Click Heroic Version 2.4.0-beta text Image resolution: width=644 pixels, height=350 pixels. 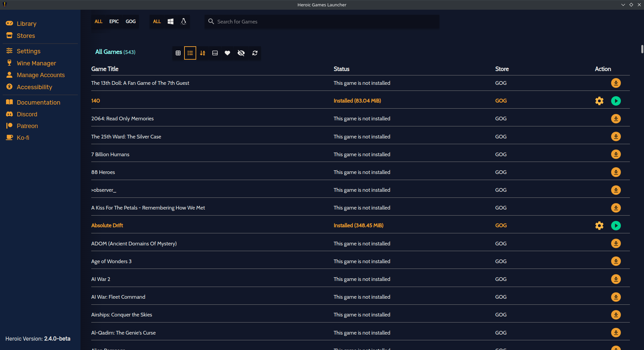coord(38,339)
